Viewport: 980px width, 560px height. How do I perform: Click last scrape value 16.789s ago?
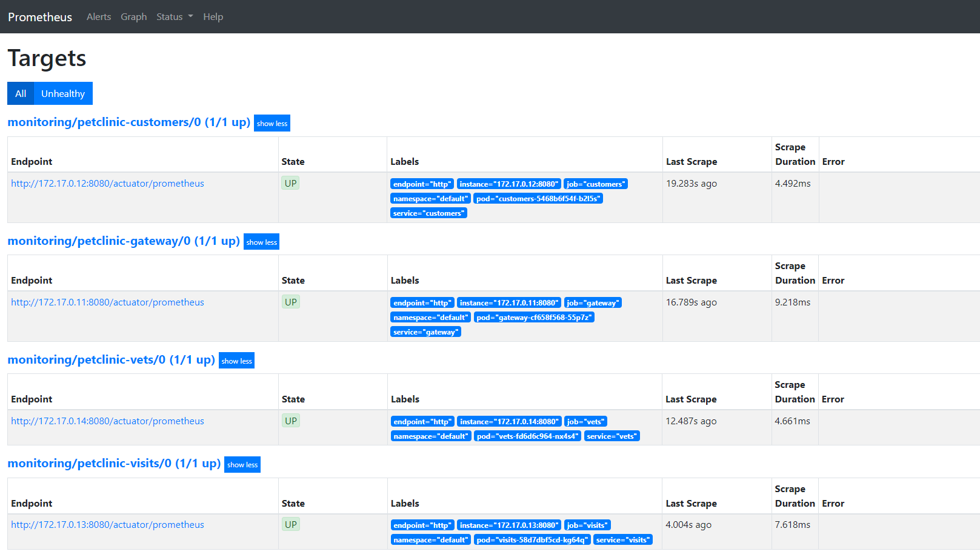point(692,302)
